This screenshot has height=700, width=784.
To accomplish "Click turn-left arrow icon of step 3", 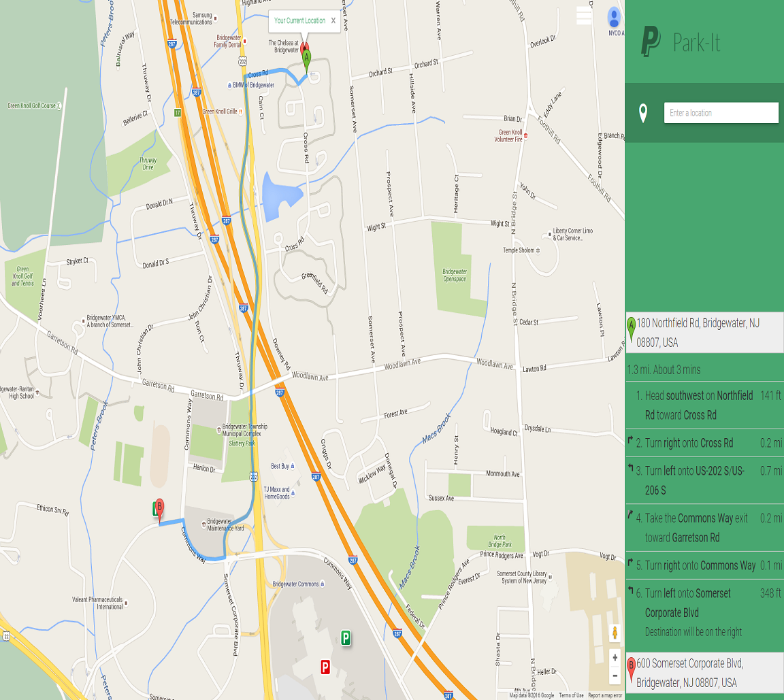I will pyautogui.click(x=630, y=467).
